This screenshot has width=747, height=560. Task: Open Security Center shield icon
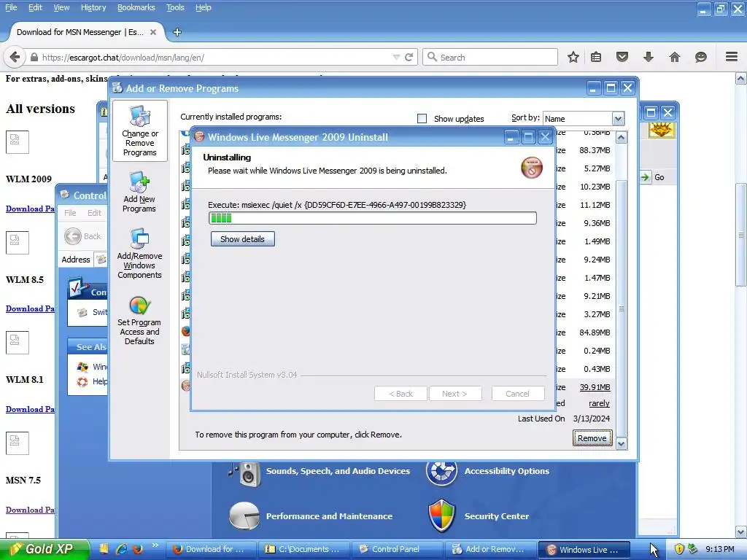pos(441,516)
